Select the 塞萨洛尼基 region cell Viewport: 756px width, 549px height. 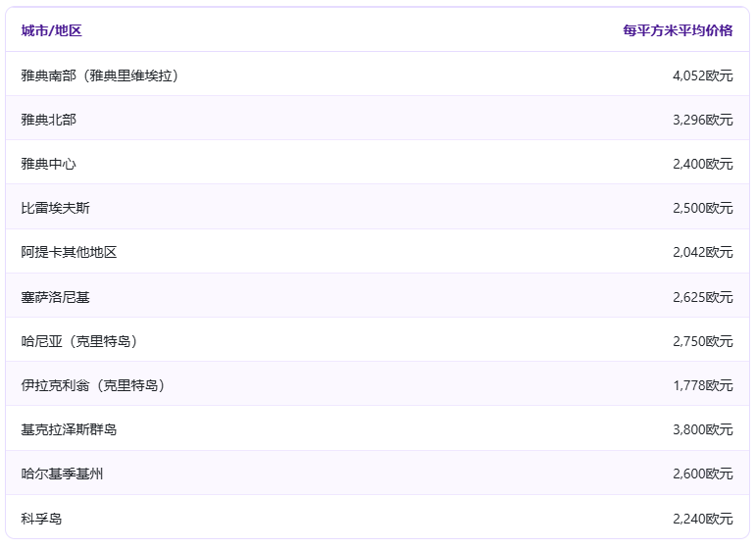pyautogui.click(x=55, y=297)
